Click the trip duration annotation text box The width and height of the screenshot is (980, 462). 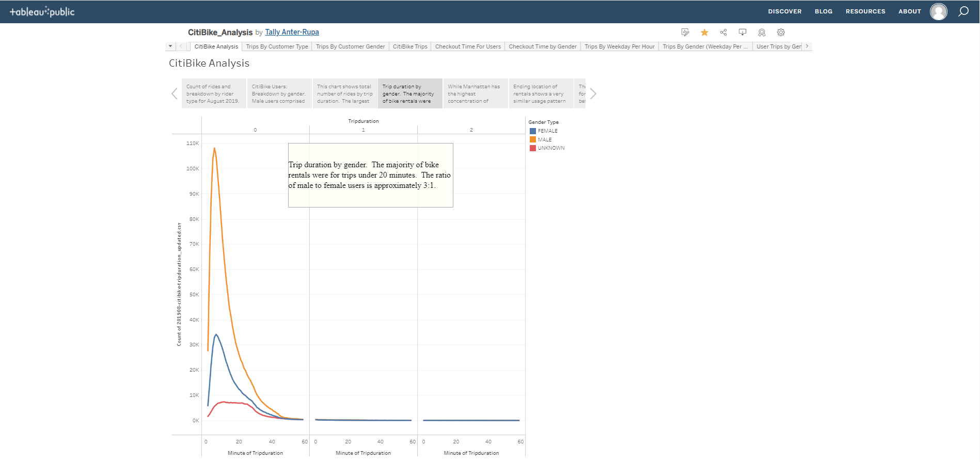[370, 175]
